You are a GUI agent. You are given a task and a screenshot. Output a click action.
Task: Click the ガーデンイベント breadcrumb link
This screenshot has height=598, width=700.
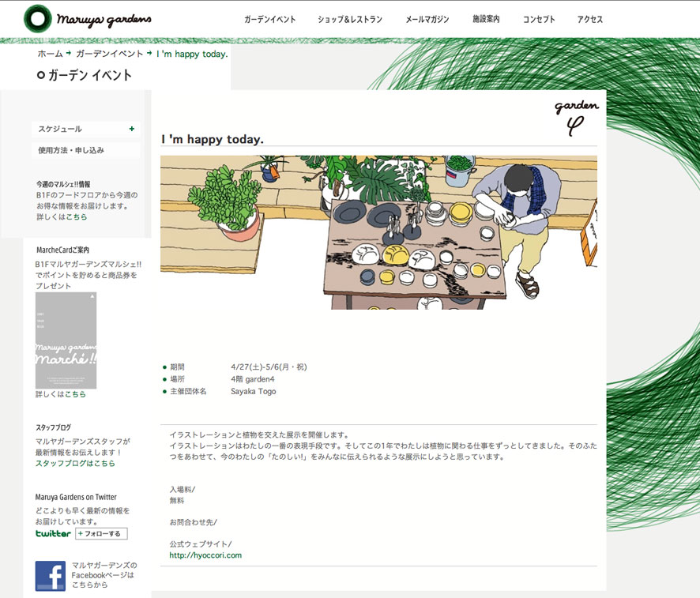point(109,54)
